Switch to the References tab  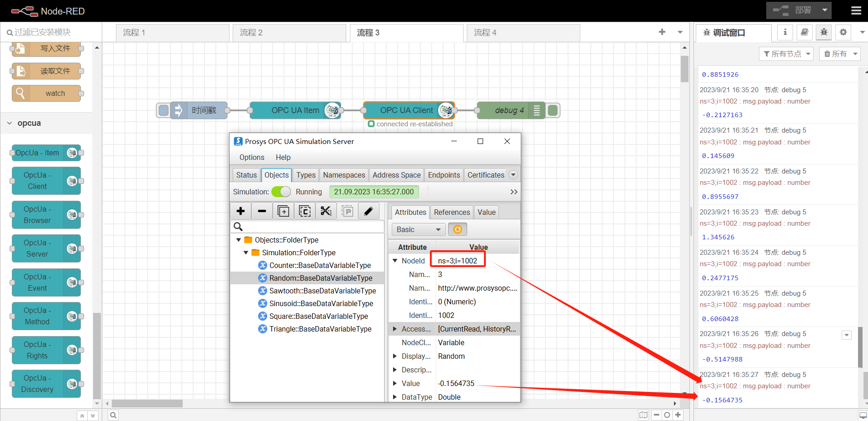452,212
